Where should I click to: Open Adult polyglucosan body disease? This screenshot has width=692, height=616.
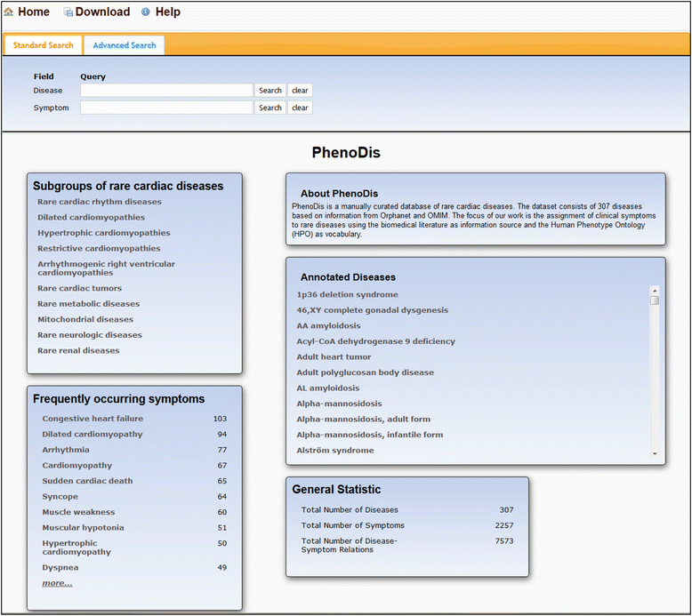pyautogui.click(x=365, y=372)
